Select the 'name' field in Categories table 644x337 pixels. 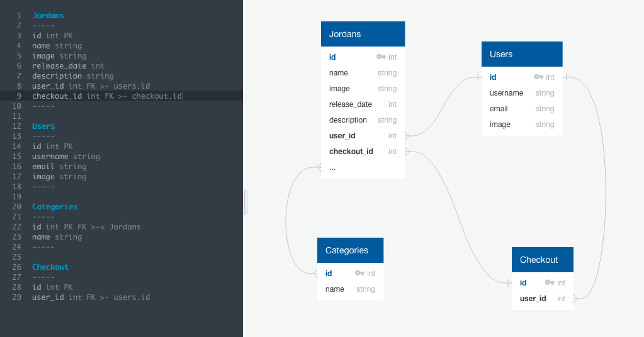pyautogui.click(x=350, y=289)
